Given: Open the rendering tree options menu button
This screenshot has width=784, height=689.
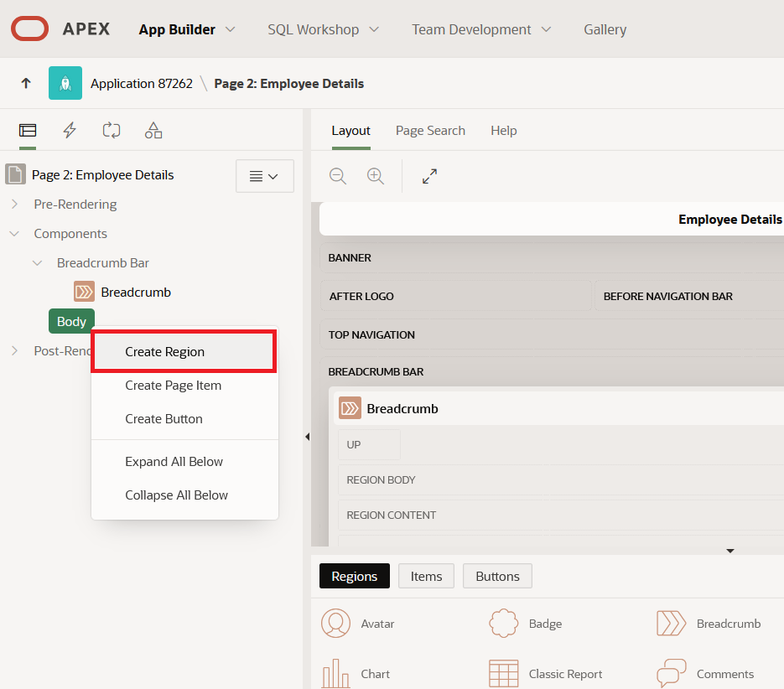Looking at the screenshot, I should [x=264, y=176].
